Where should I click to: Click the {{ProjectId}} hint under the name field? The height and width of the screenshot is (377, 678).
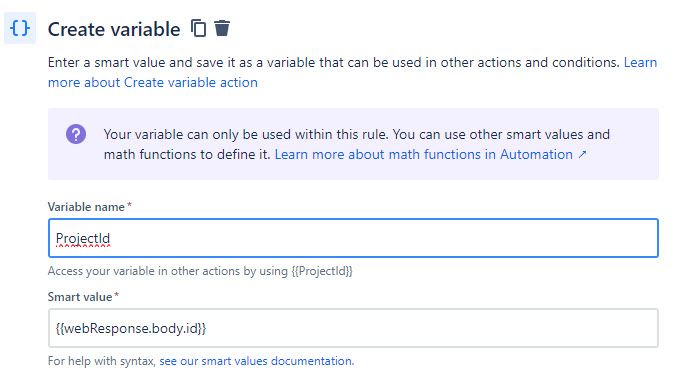tap(322, 271)
